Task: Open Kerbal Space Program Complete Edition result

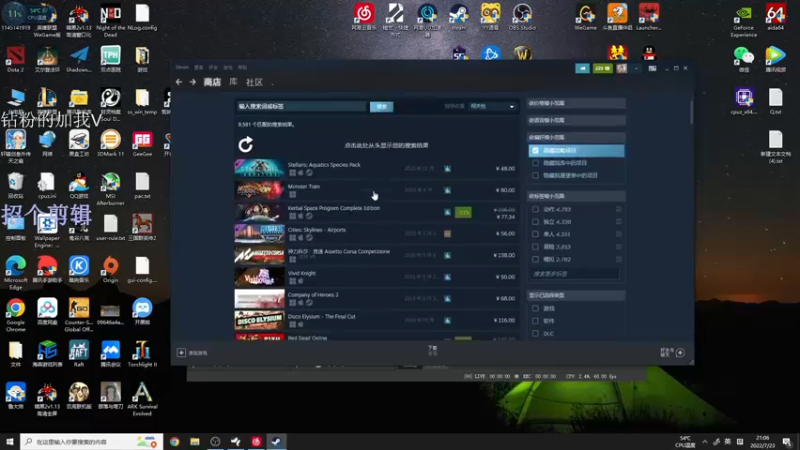Action: (376, 212)
